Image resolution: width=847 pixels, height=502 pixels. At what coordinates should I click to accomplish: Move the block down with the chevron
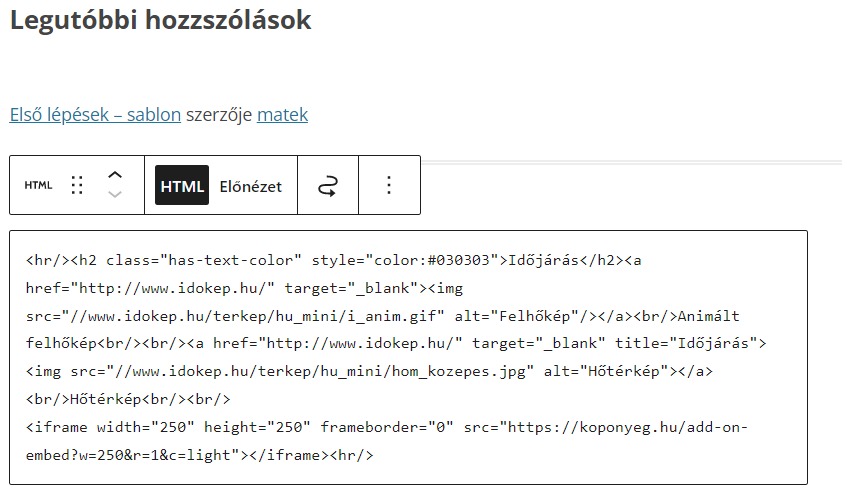[x=114, y=196]
